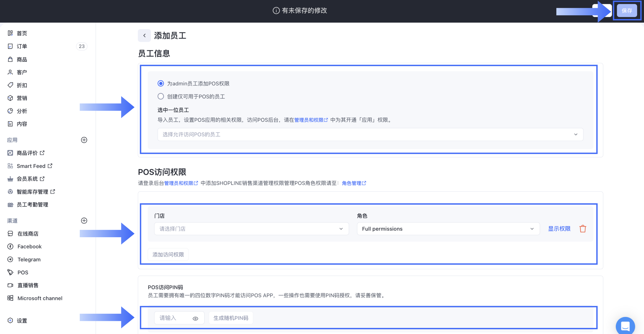Click the back arrow next to 添加员工
The width and height of the screenshot is (644, 334).
(x=144, y=36)
